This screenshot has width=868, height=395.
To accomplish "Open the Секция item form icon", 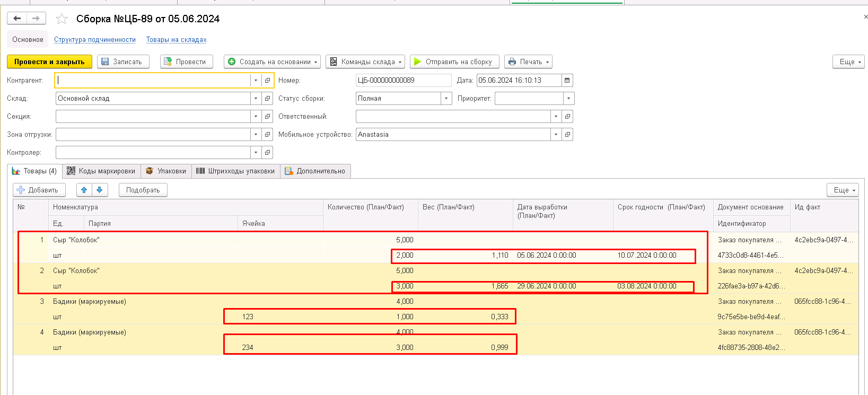I will 268,117.
